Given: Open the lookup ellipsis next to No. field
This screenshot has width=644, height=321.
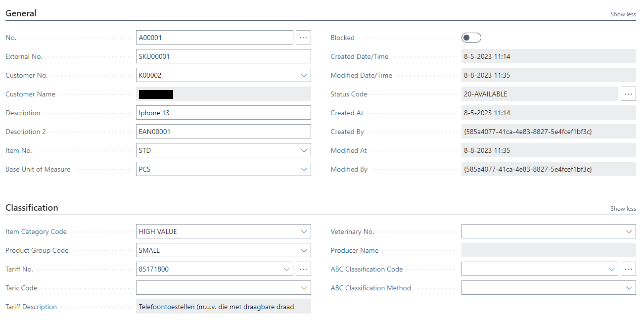Looking at the screenshot, I should pos(303,37).
